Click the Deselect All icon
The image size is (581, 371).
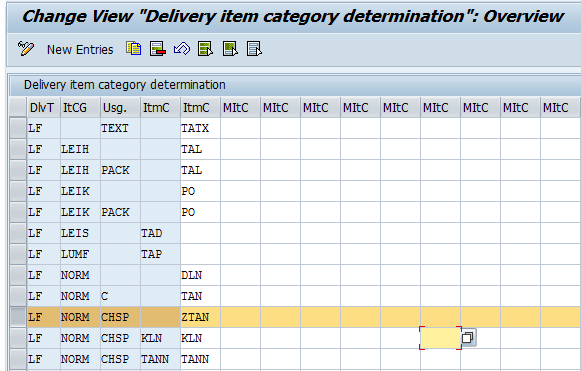[x=254, y=49]
